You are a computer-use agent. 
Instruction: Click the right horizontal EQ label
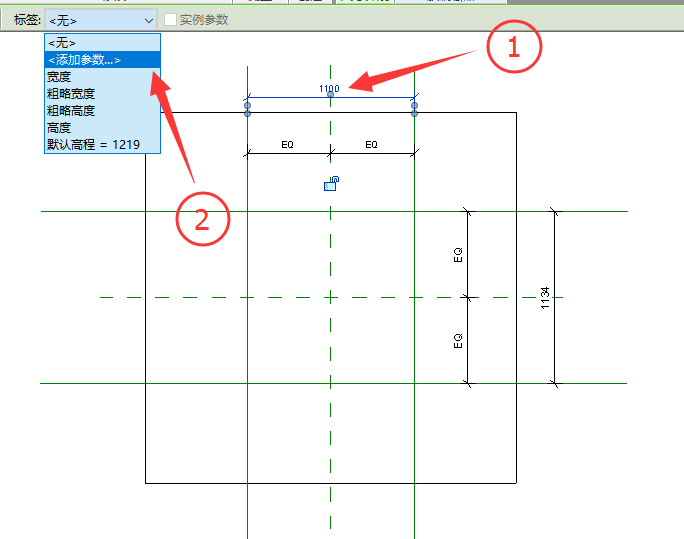(x=371, y=144)
